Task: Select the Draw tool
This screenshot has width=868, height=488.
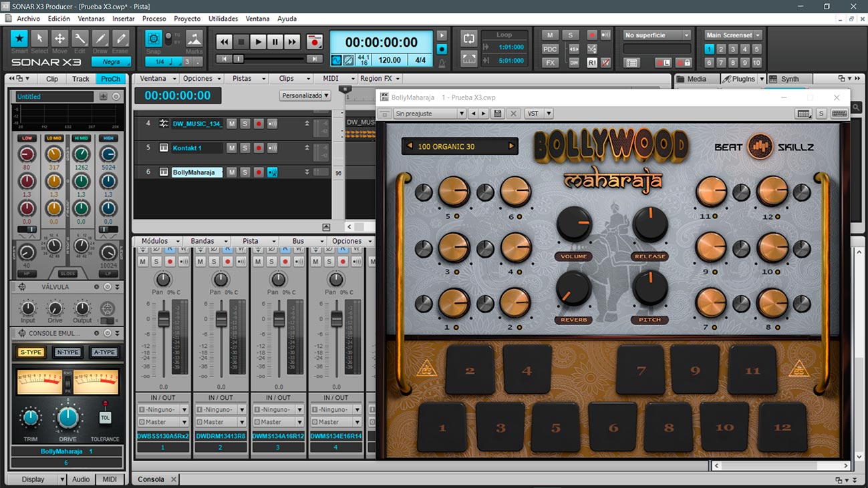Action: coord(100,39)
